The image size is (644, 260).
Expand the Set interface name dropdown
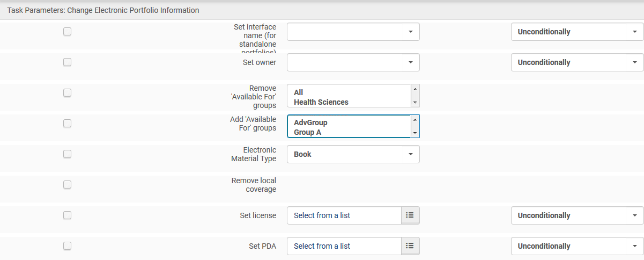353,32
